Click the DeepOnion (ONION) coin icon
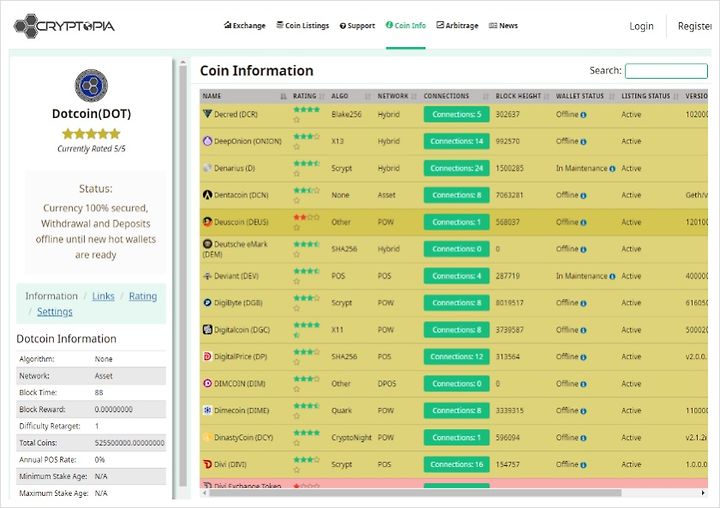Viewport: 720px width, 508px height. coord(208,141)
